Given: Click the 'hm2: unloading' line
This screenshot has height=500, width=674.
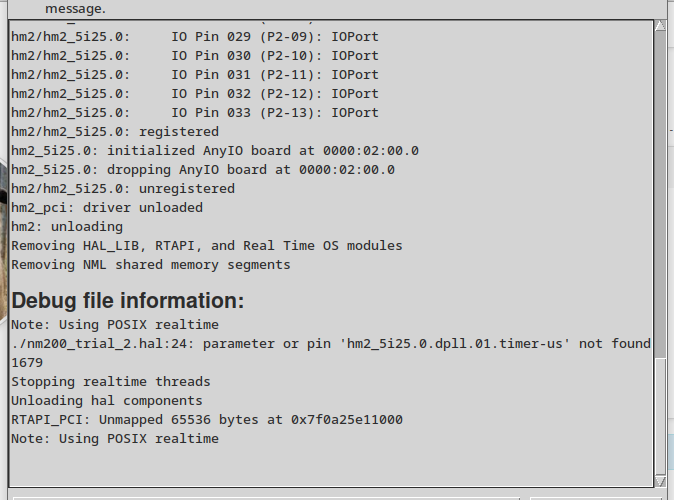Looking at the screenshot, I should point(67,227).
